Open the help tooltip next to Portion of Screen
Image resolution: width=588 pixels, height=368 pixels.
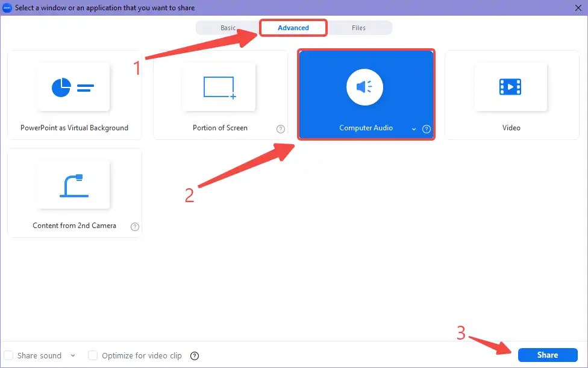280,128
